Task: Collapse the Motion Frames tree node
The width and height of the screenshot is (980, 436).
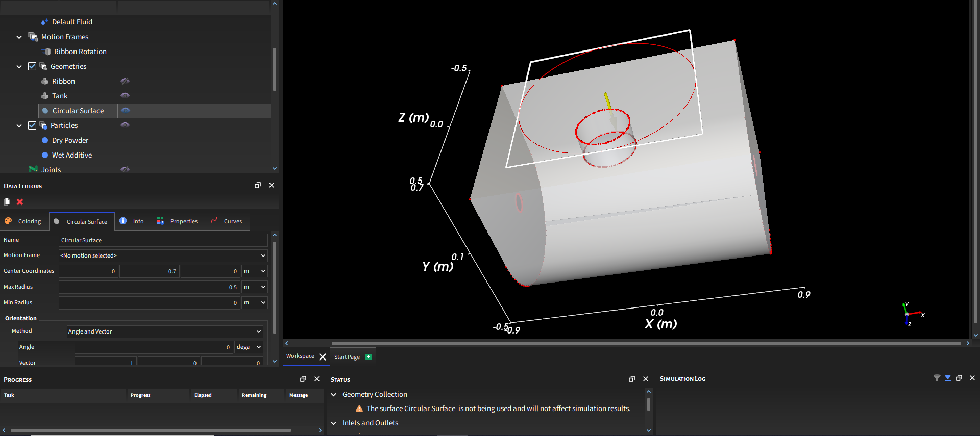Action: (19, 37)
